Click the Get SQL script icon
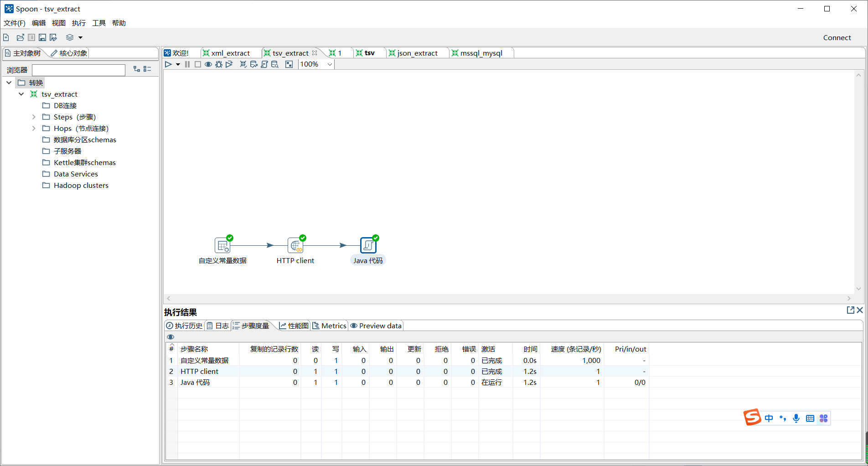The width and height of the screenshot is (868, 466). tap(264, 64)
